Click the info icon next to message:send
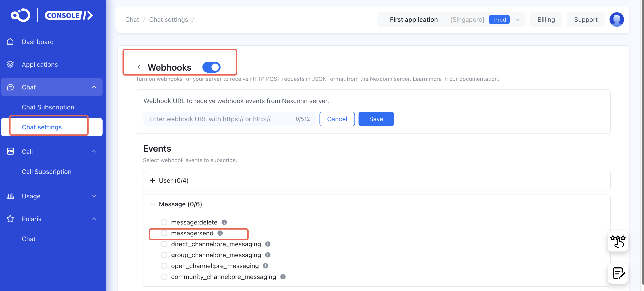The height and width of the screenshot is (291, 644). point(220,233)
